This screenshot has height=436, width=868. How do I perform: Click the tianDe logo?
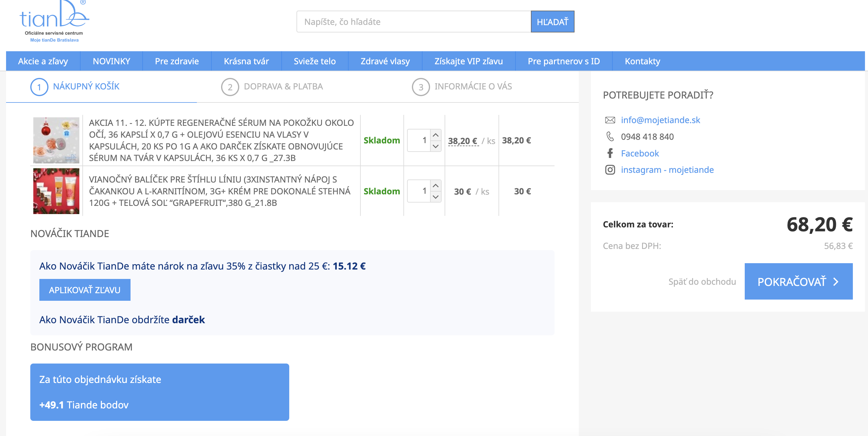[x=54, y=21]
